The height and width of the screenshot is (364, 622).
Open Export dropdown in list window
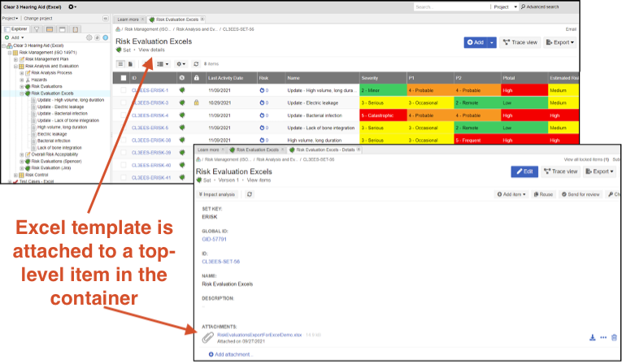click(559, 42)
